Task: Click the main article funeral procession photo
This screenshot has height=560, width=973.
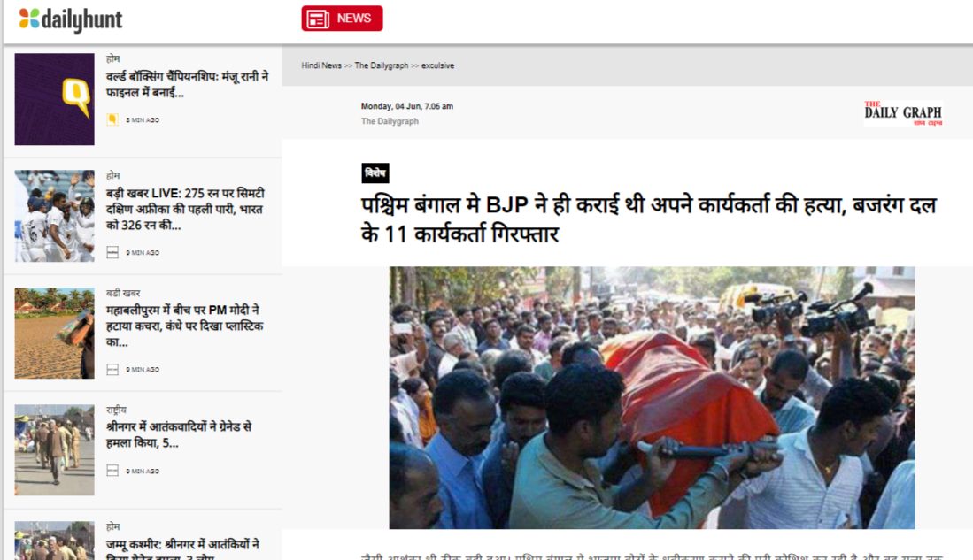Action: coord(652,397)
